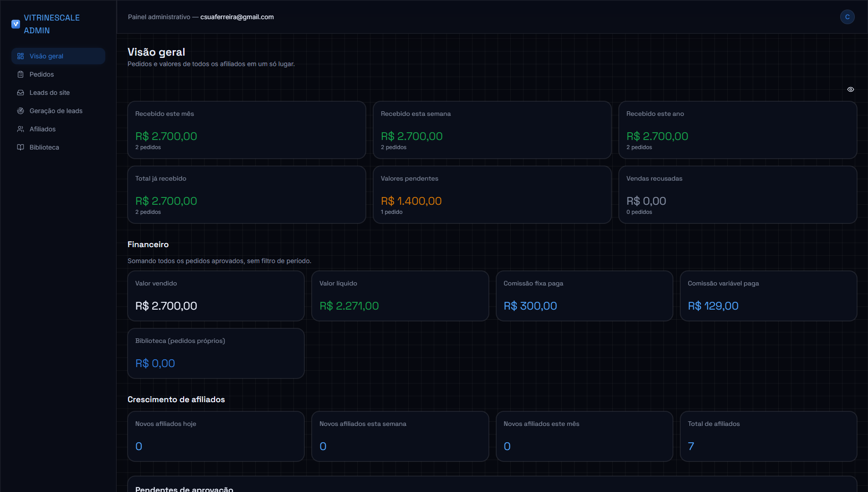
Task: Select the Recebido esta semana card
Action: (x=492, y=130)
